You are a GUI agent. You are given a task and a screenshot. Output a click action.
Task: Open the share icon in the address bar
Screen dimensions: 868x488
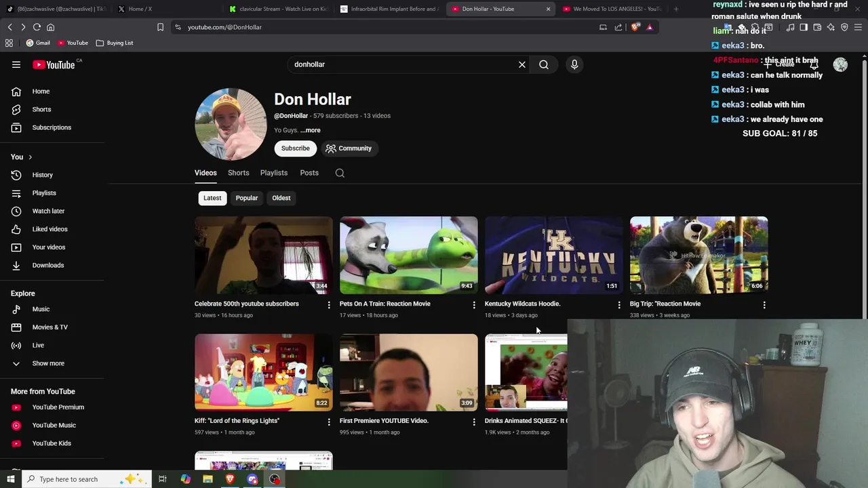click(x=618, y=27)
